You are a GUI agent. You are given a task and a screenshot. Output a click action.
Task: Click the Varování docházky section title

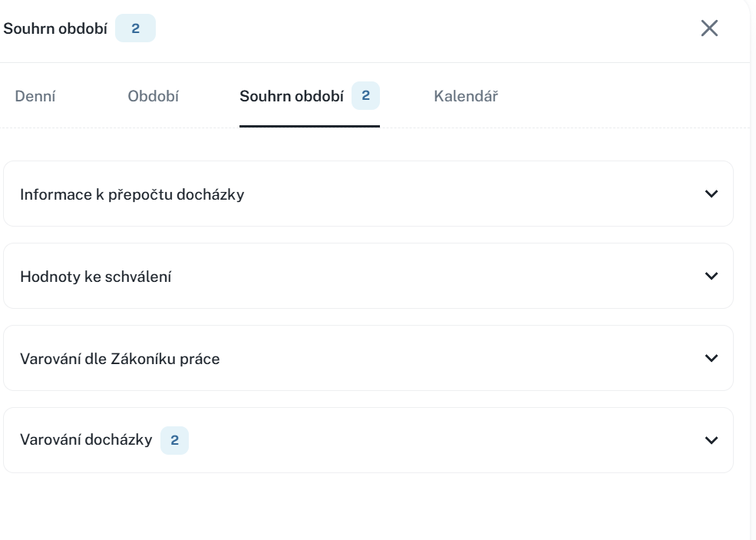[x=86, y=440]
